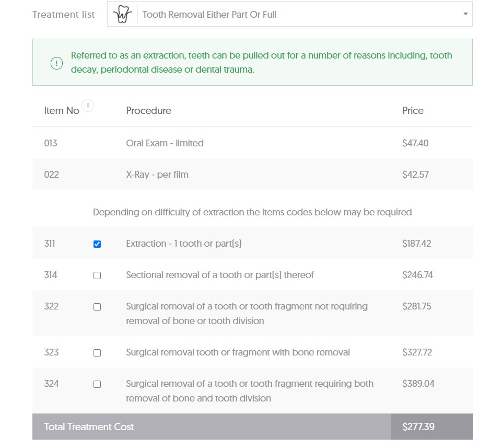The height and width of the screenshot is (448, 502).
Task: Check item 323 bone removal checkbox
Action: pos(97,353)
